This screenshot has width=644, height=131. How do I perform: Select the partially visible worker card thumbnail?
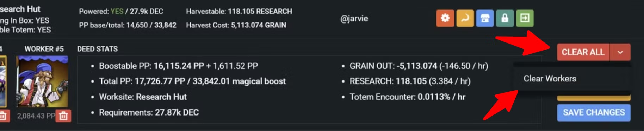(x=3, y=81)
